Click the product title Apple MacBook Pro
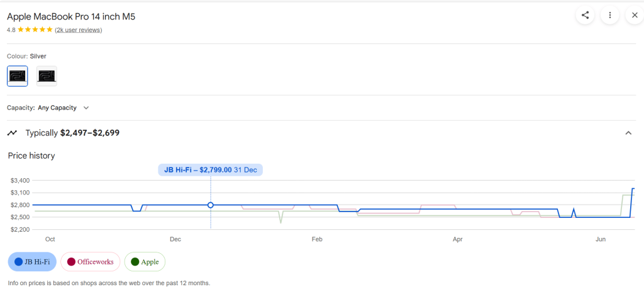644x289 pixels. click(71, 16)
